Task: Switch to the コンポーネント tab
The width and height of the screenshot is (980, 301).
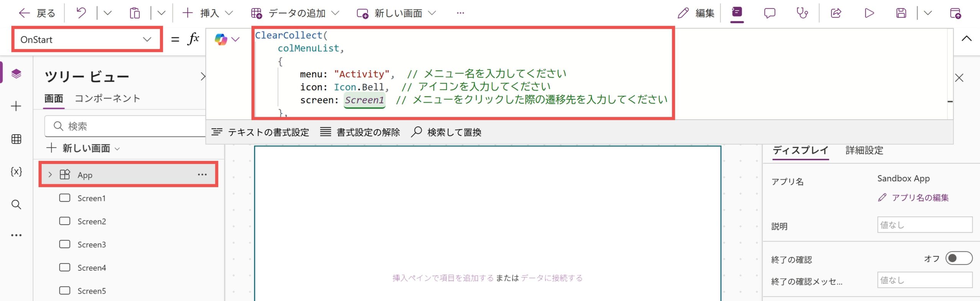Action: point(107,98)
